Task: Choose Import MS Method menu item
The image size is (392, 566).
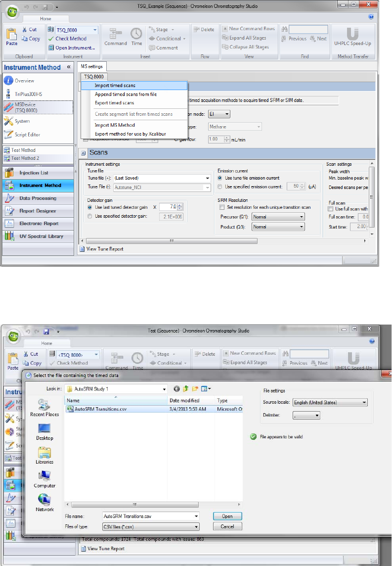Action: [x=134, y=125]
